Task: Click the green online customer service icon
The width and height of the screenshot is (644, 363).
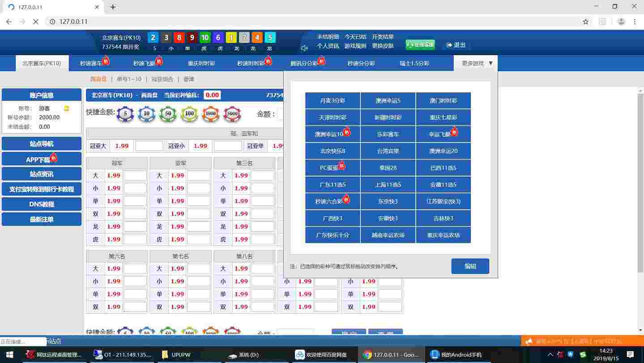Action: coord(420,45)
